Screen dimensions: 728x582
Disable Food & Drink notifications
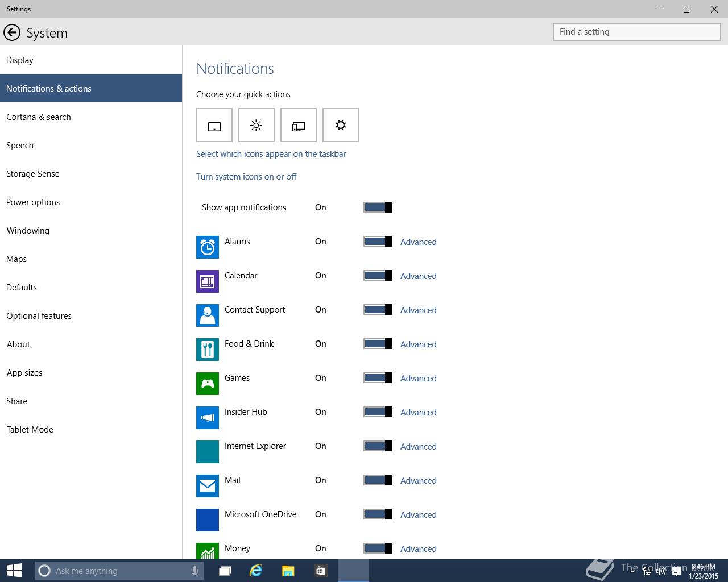(378, 344)
